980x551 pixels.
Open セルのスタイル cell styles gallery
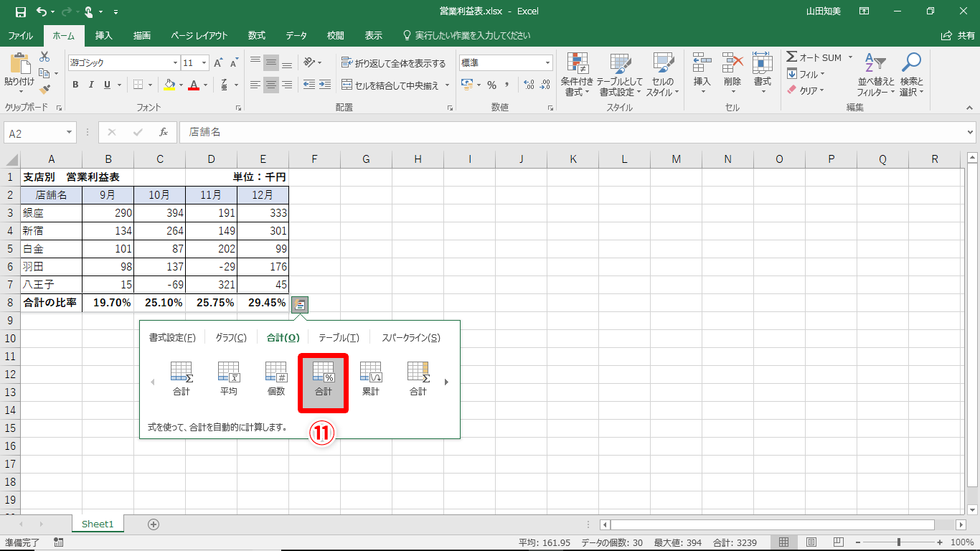(662, 75)
